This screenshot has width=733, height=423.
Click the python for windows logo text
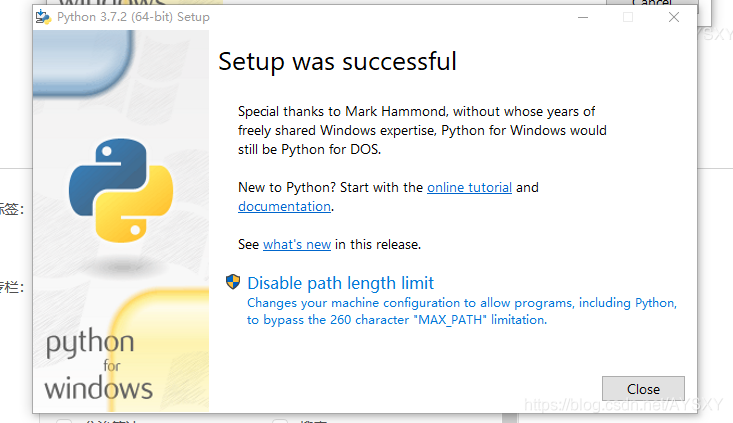pyautogui.click(x=99, y=365)
